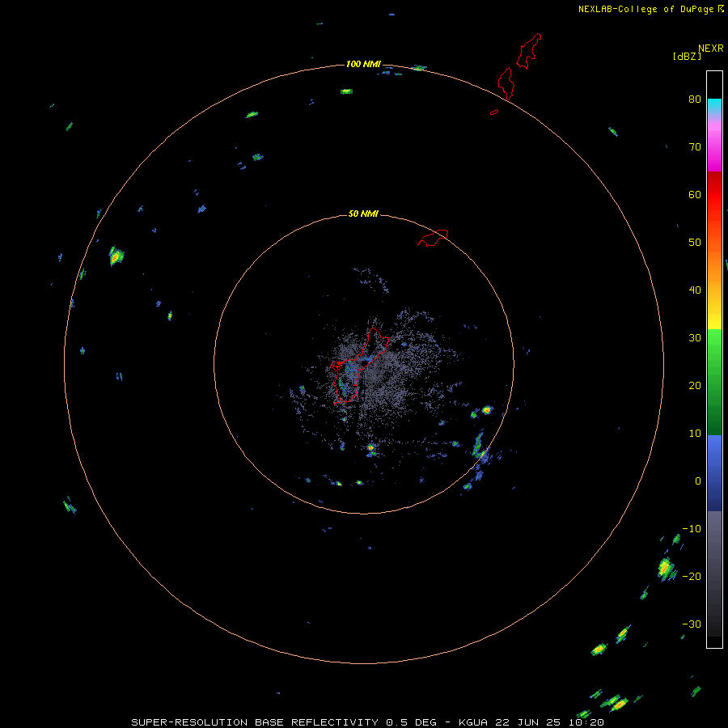Click the '50 NMI' range ring label
728x728 pixels.
(363, 214)
